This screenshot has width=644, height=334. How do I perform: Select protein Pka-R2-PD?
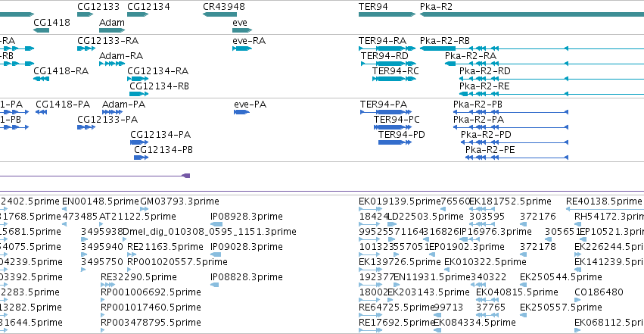[x=514, y=142]
